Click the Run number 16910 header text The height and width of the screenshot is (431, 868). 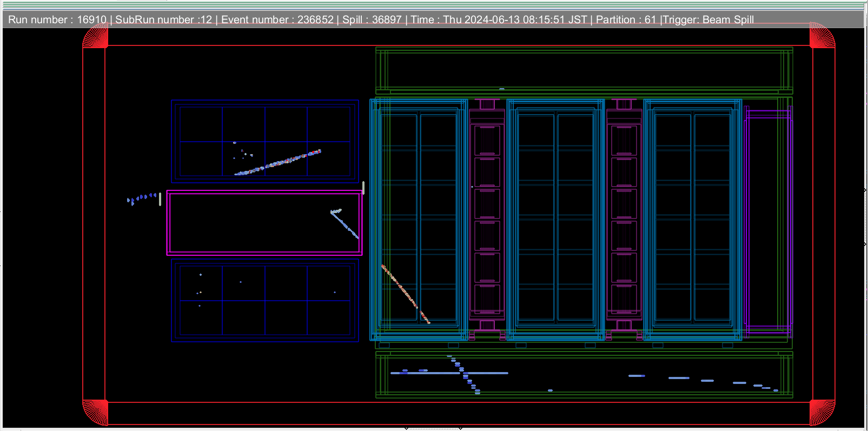pos(57,20)
